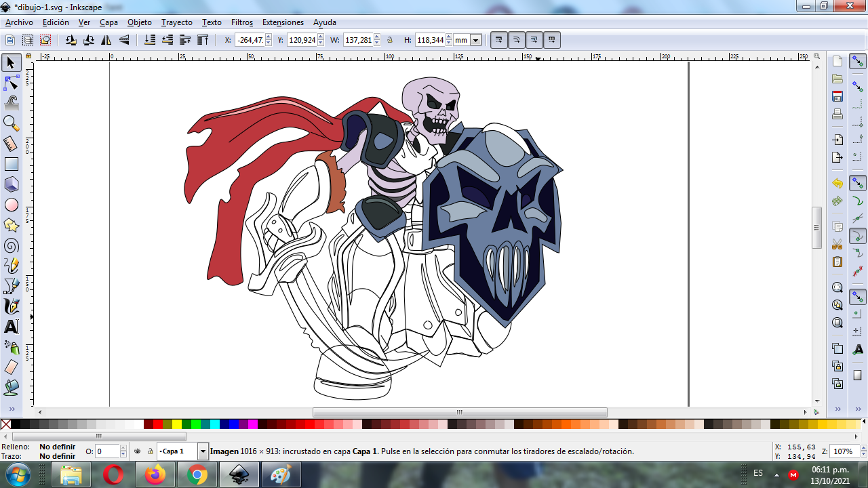Increase height H spinner
Viewport: 868px width, 488px height.
click(448, 37)
